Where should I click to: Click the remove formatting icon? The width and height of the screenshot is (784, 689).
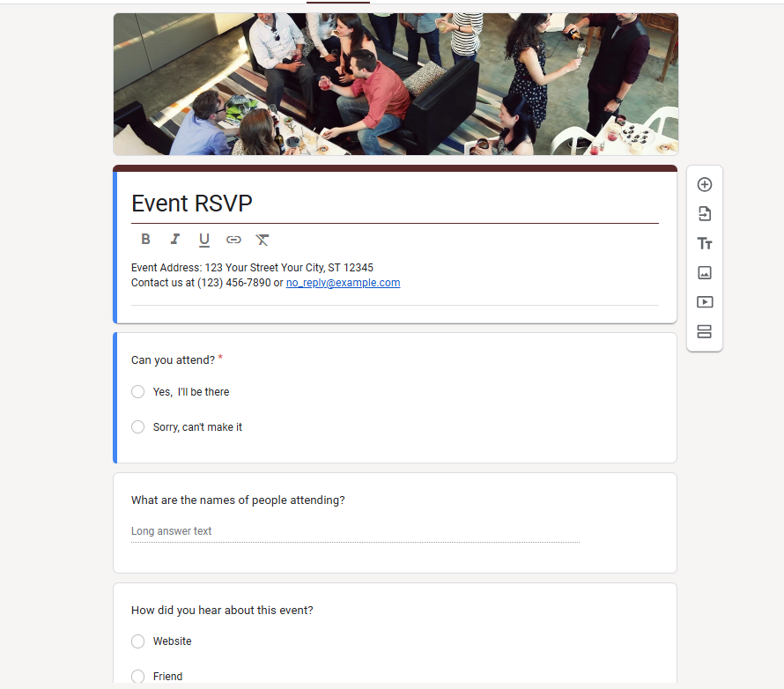click(262, 239)
